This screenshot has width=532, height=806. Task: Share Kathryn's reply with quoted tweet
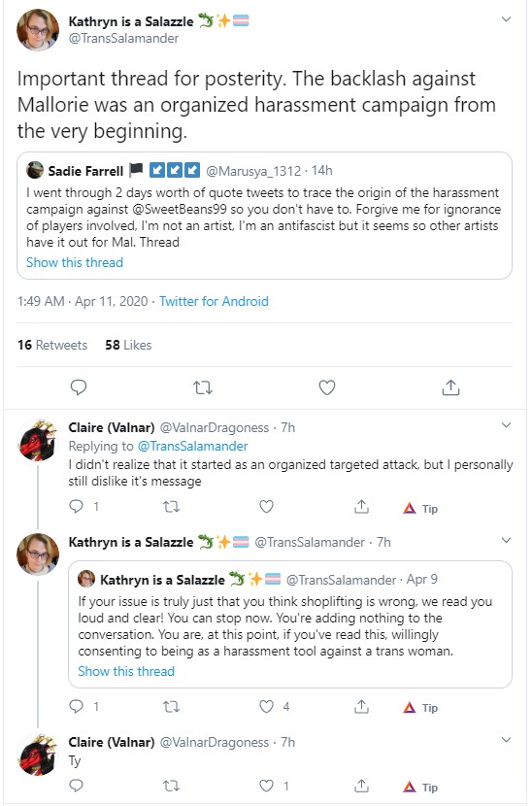361,707
